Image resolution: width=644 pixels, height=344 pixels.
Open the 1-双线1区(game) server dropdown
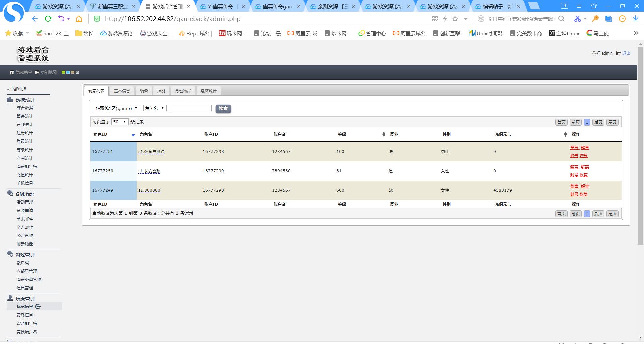(x=116, y=108)
